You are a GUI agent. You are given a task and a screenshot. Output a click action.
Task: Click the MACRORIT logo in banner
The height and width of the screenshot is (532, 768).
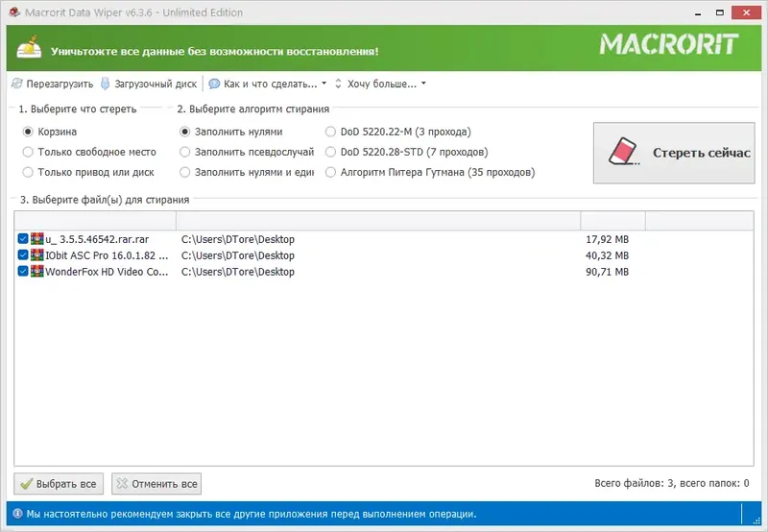(x=669, y=44)
